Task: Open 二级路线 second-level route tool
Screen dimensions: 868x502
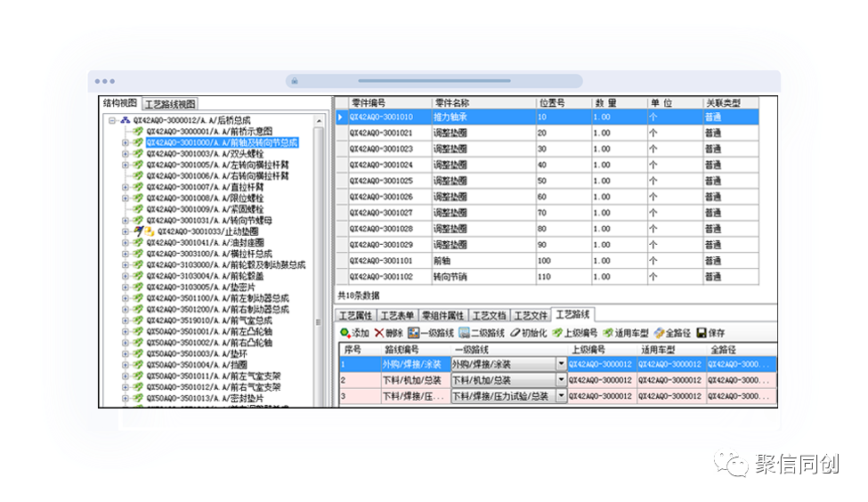Action: point(482,333)
